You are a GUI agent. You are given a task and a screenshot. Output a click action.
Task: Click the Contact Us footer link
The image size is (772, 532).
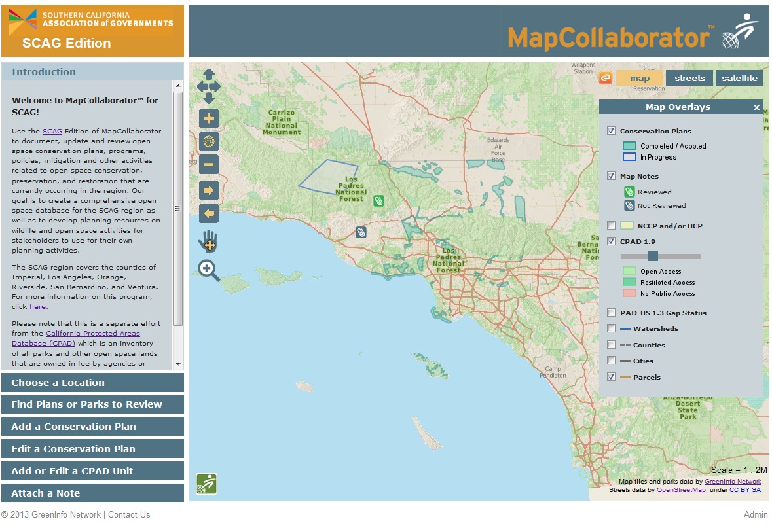point(129,515)
